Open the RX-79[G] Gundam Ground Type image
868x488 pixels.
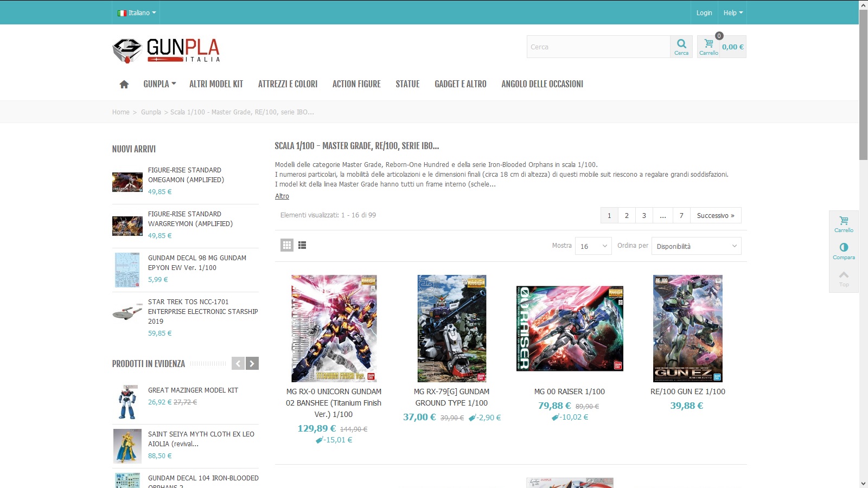pos(451,329)
